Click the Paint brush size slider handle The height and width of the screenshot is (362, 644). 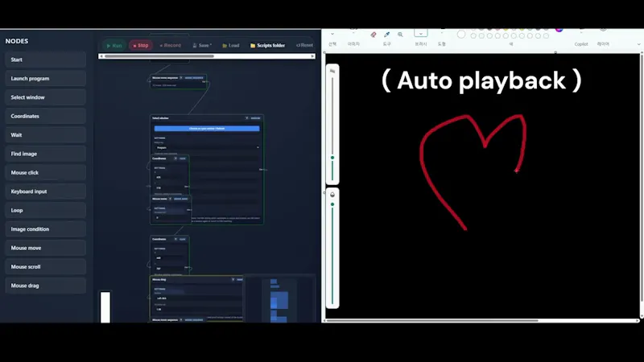(x=332, y=158)
